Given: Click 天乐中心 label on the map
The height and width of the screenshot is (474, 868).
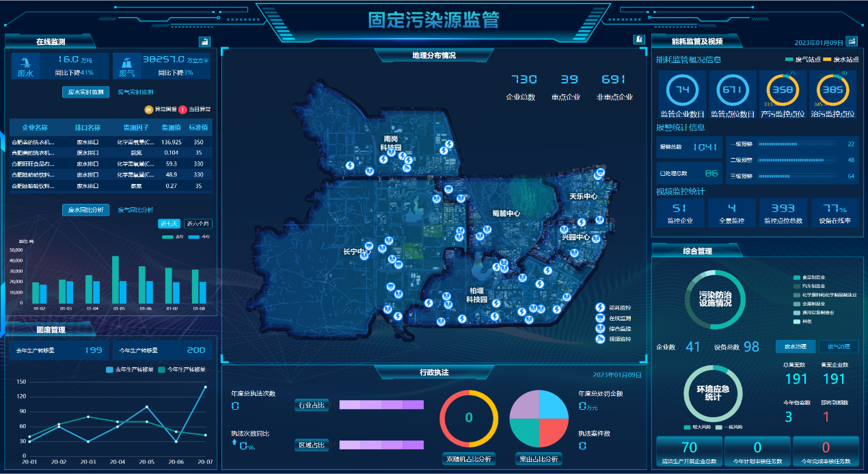Looking at the screenshot, I should (x=584, y=196).
